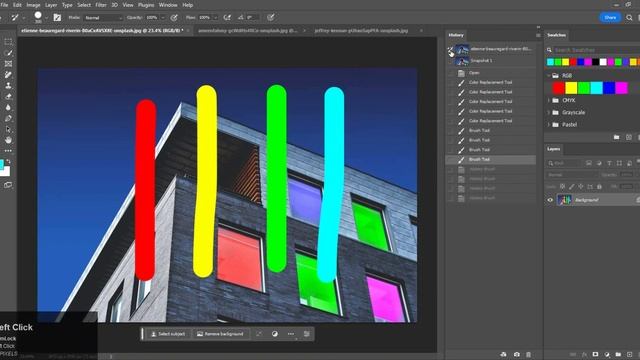640x360 pixels.
Task: Switch to the Swatches panel tab
Action: [556, 35]
